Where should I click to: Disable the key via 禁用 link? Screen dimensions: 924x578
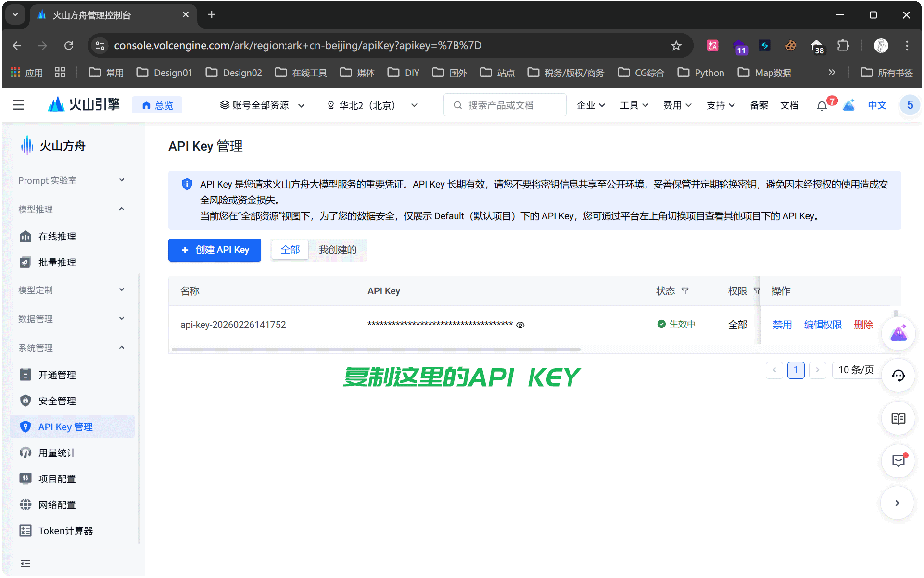783,325
